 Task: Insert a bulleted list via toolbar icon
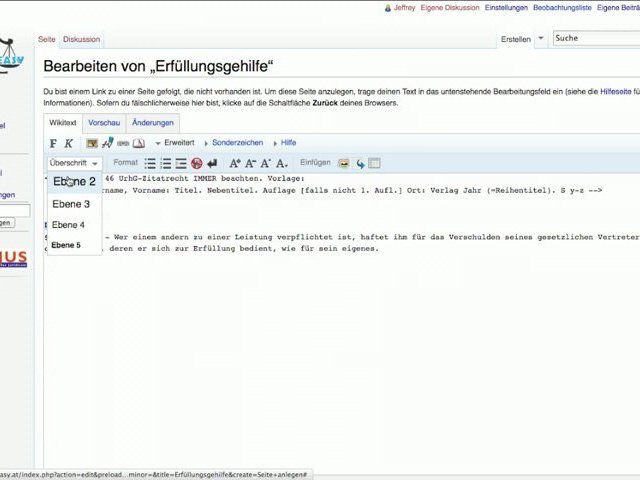click(x=150, y=163)
